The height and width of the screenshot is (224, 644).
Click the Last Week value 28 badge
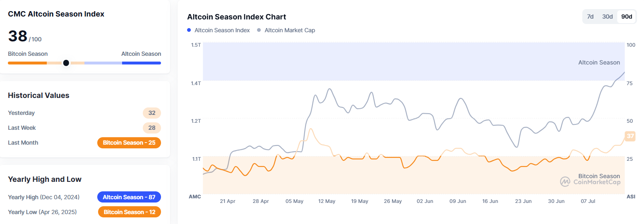152,128
